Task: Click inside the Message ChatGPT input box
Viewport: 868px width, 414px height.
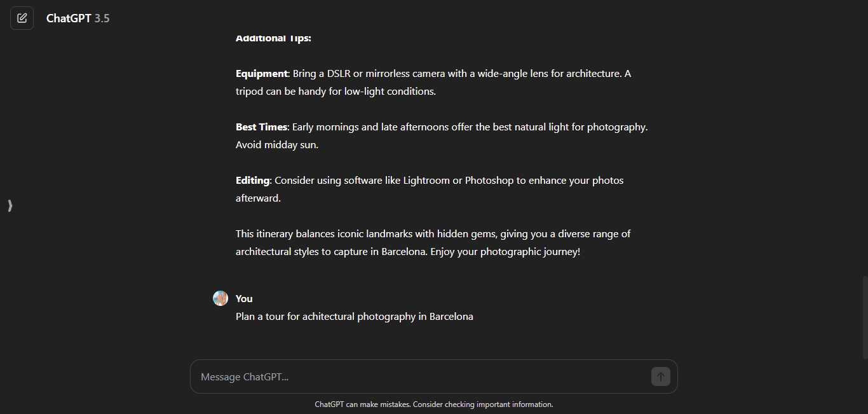Action: click(381, 376)
